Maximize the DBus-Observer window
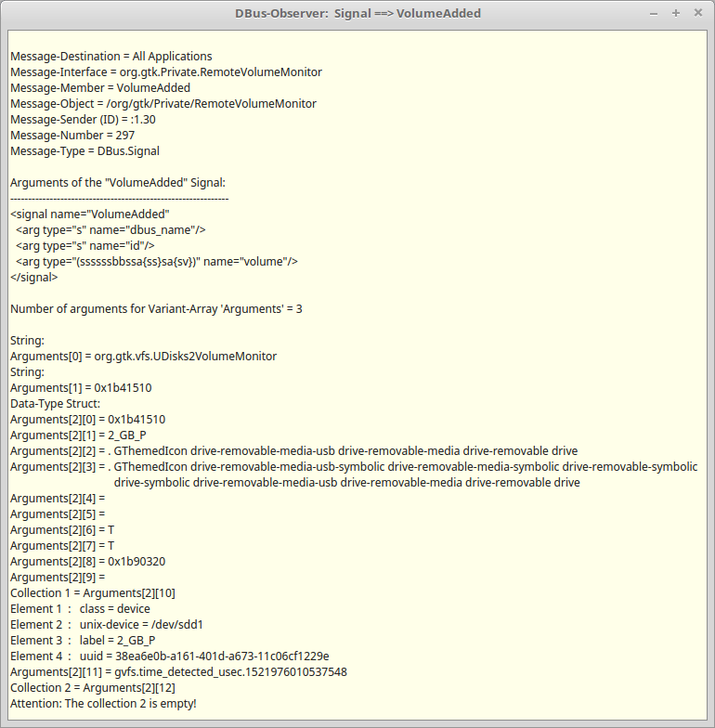 676,13
